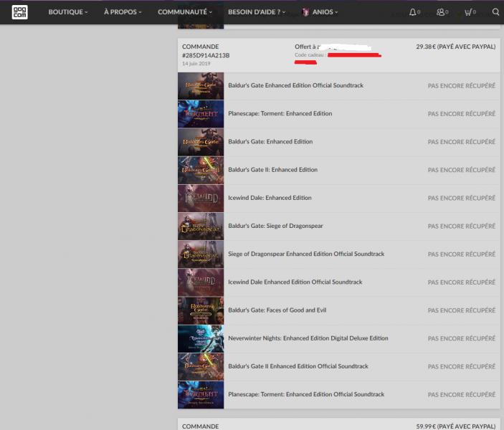Click PAS ENCORE RÉCUPÉRÉ for Baldur's Gate: Enhanced Edition

click(462, 142)
